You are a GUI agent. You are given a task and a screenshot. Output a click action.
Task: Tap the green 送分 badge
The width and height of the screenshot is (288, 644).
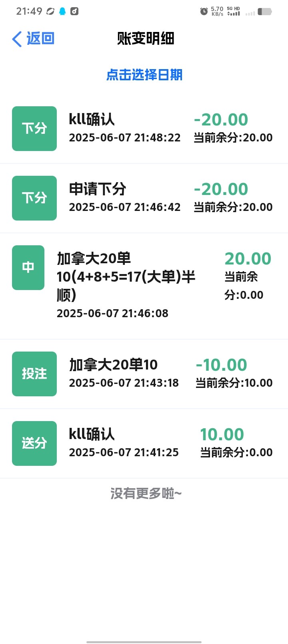click(x=34, y=443)
